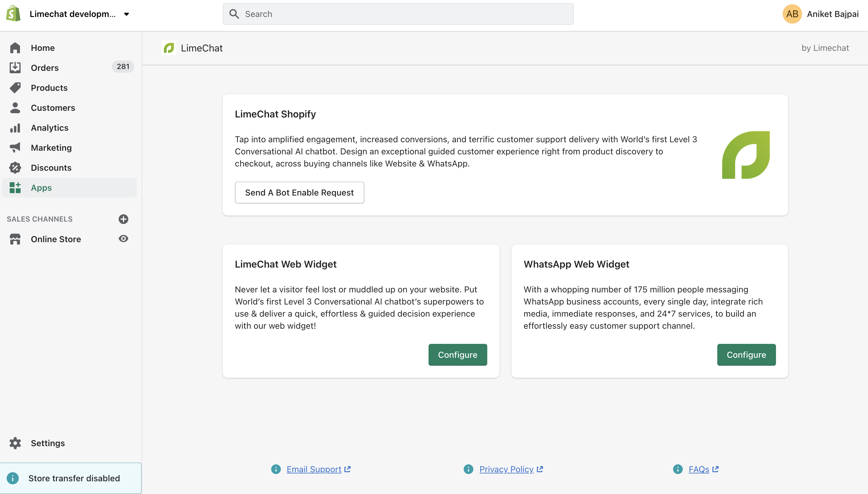868x494 pixels.
Task: Click the Store transfer disabled banner
Action: (71, 478)
